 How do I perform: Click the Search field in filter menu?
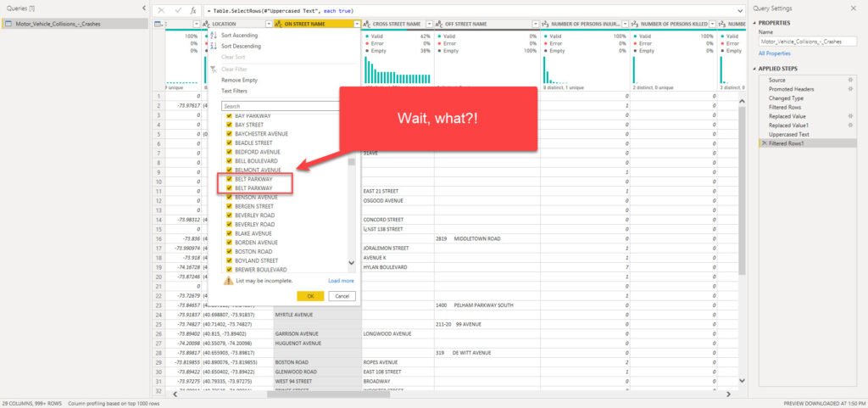tap(281, 106)
